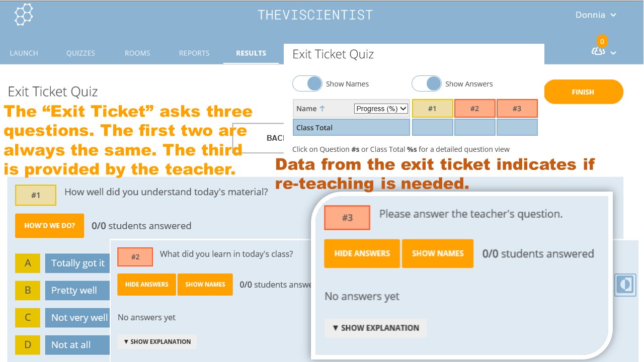This screenshot has width=644, height=362.
Task: Open question #3 header in results grid
Action: pos(517,108)
